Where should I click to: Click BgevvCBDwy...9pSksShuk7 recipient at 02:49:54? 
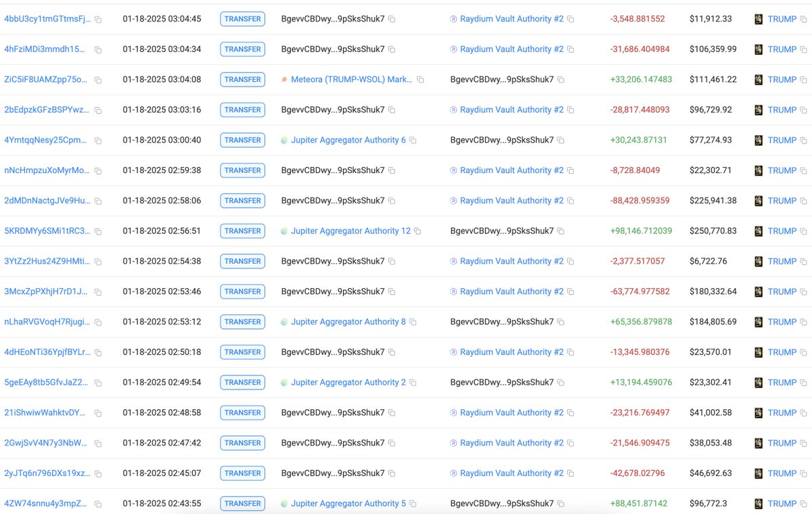(502, 382)
